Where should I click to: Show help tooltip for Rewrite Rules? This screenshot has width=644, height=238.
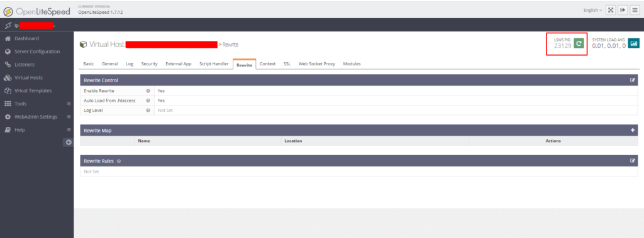[119, 161]
